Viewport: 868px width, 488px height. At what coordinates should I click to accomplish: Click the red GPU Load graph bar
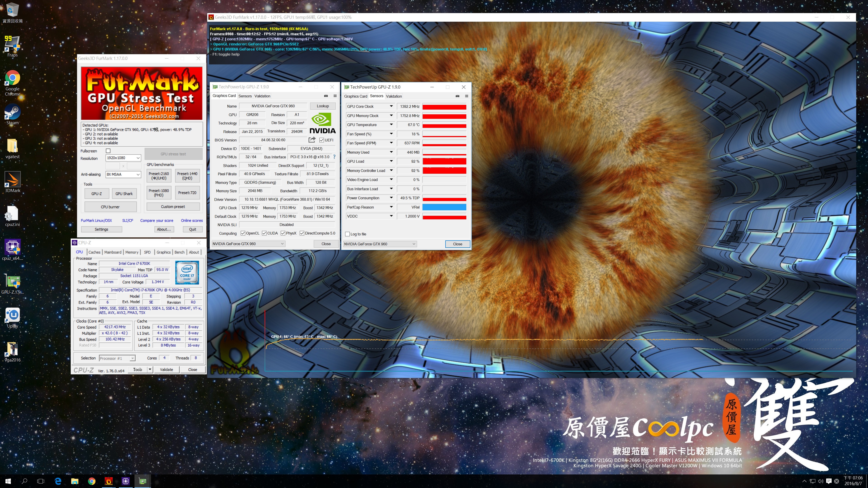coord(444,161)
